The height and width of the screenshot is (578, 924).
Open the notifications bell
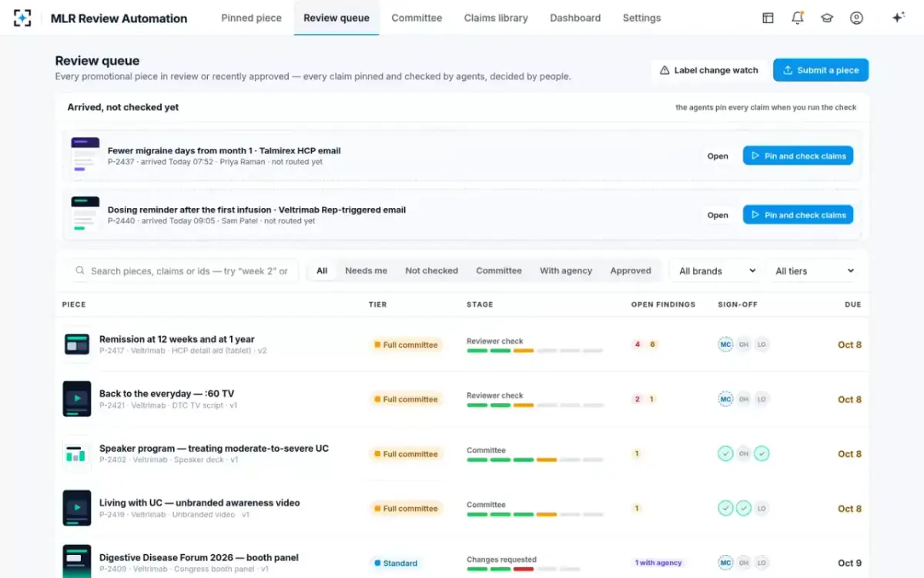[798, 18]
